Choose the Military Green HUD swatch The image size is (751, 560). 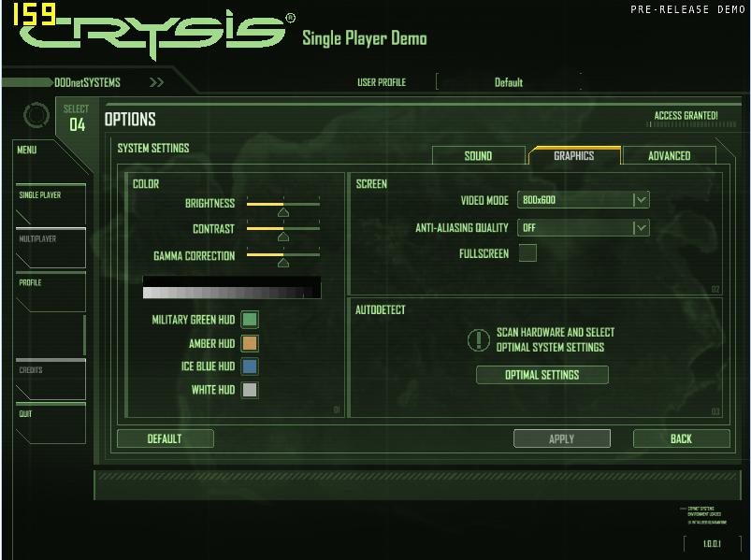pyautogui.click(x=250, y=319)
